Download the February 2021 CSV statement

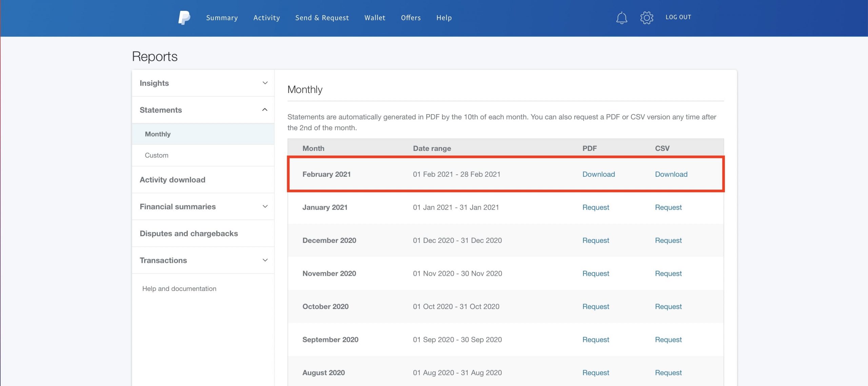(671, 174)
